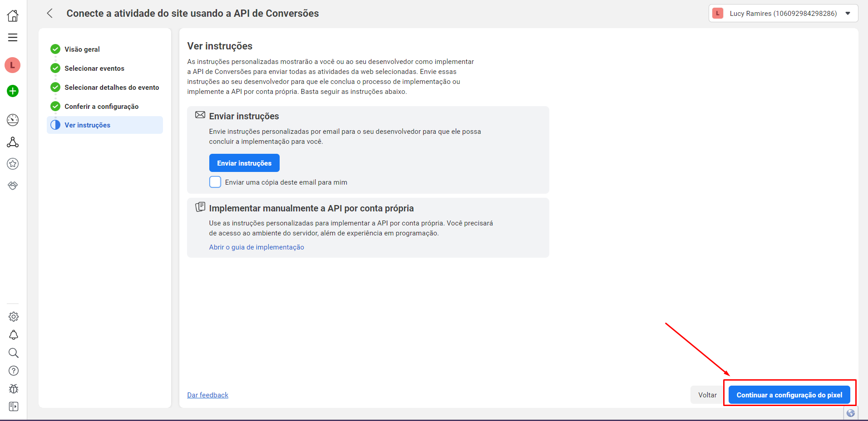The height and width of the screenshot is (421, 868).
Task: Select 'Selecionar eventos' step
Action: pyautogui.click(x=94, y=68)
